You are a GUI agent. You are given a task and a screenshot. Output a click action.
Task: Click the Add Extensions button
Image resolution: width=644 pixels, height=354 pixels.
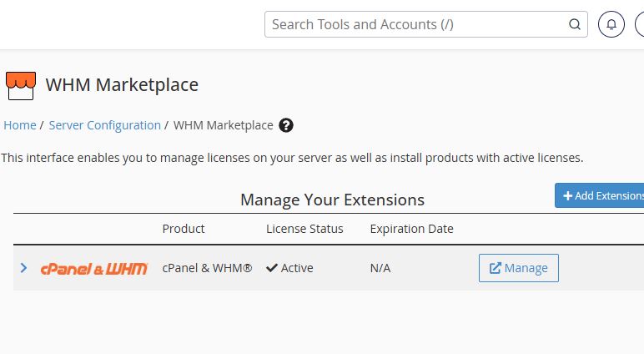pyautogui.click(x=600, y=195)
